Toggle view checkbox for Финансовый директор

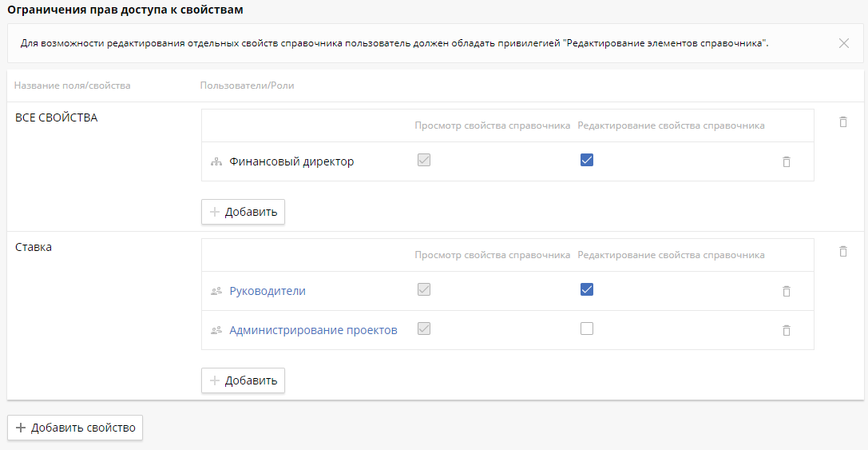[424, 160]
